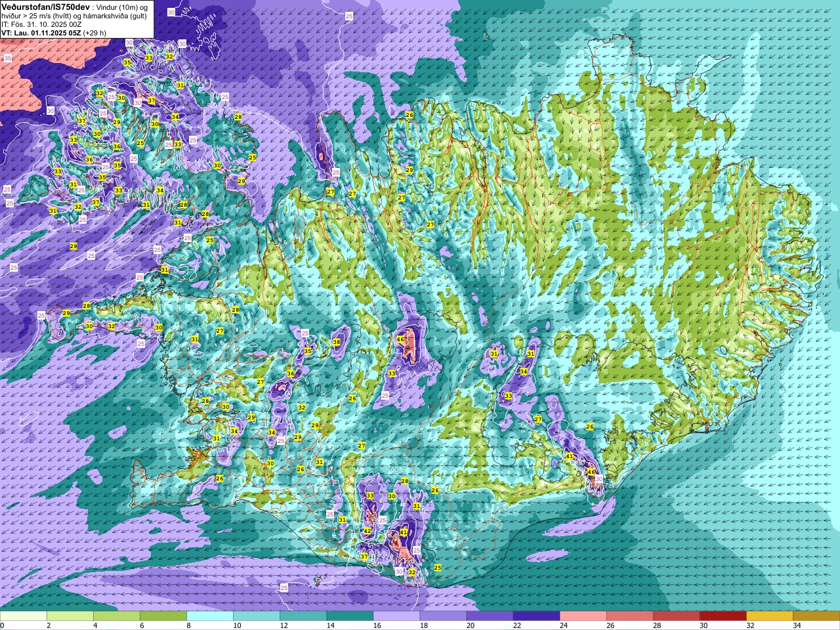
Task: Click the '22' value on the legend scale
Action: (x=517, y=625)
